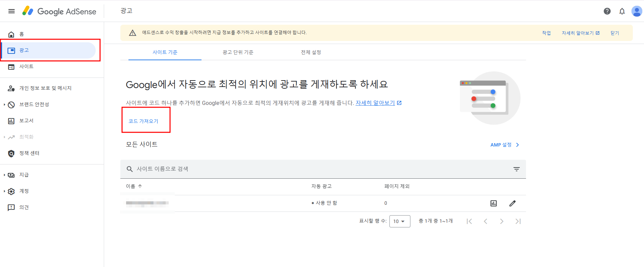
Task: Expand the 브랜드 안전성 arrow
Action: pos(4,105)
